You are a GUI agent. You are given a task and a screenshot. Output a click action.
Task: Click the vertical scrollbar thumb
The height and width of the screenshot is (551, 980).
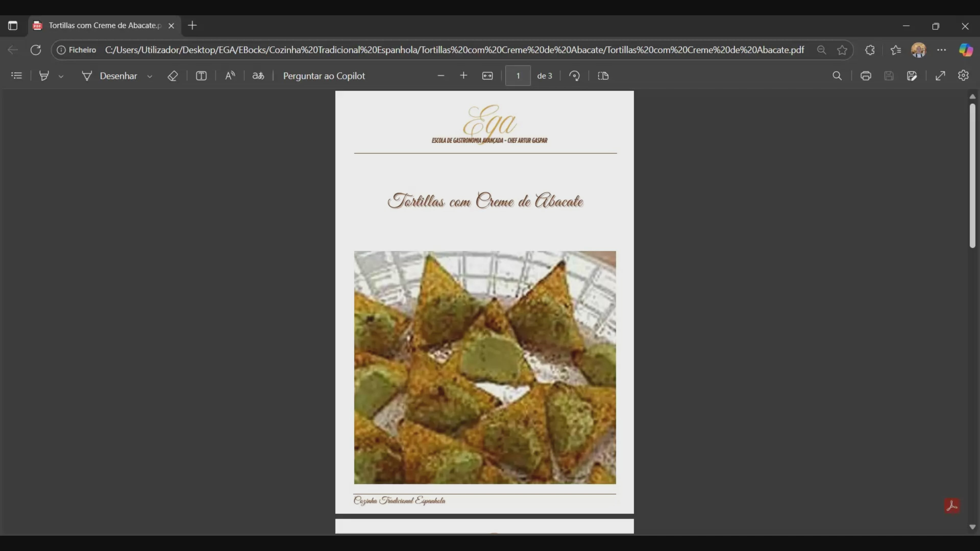[x=972, y=175]
